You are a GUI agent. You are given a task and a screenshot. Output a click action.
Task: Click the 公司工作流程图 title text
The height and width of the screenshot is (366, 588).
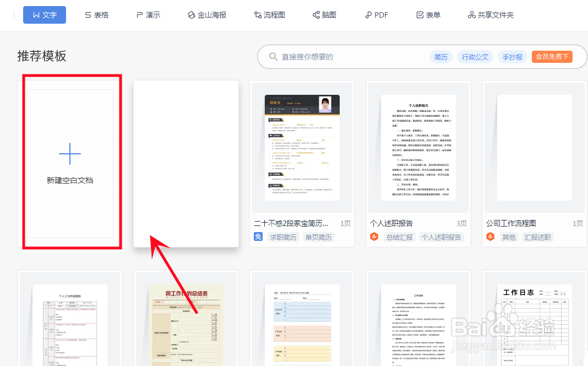tap(511, 223)
